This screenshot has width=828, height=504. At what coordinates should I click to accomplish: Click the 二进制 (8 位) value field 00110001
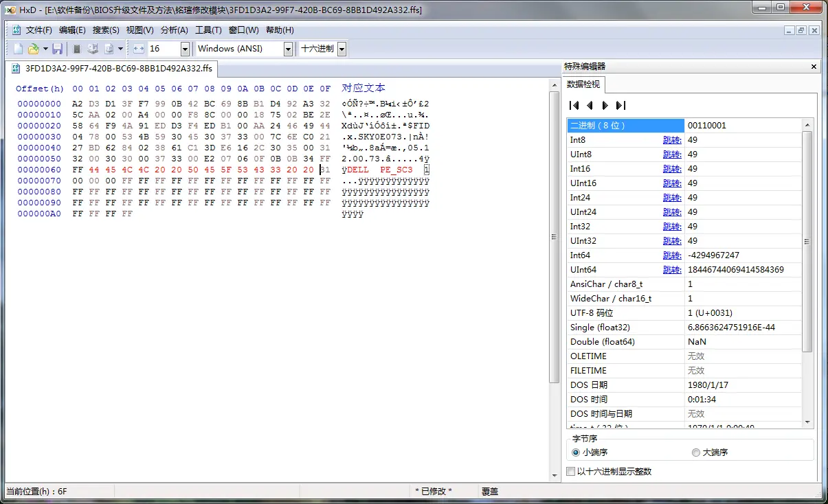coord(742,126)
